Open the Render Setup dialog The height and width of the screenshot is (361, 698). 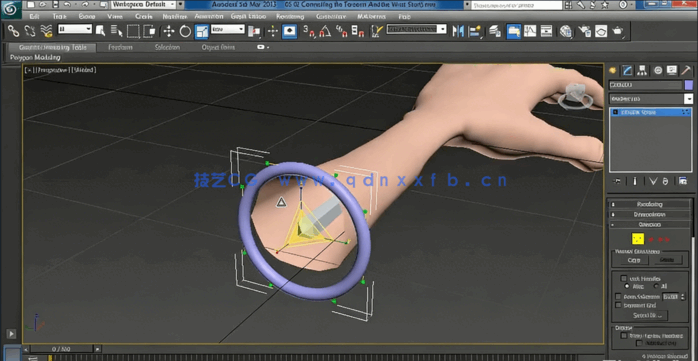584,31
